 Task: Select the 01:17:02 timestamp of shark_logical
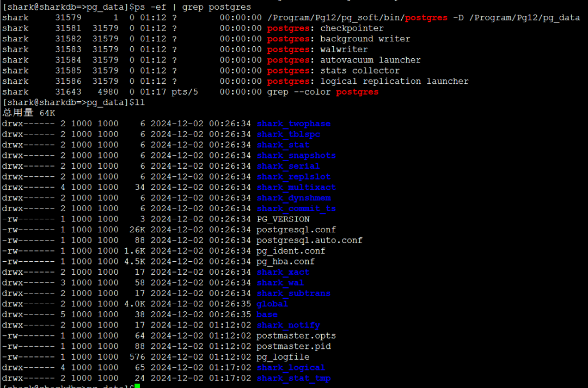click(x=230, y=368)
